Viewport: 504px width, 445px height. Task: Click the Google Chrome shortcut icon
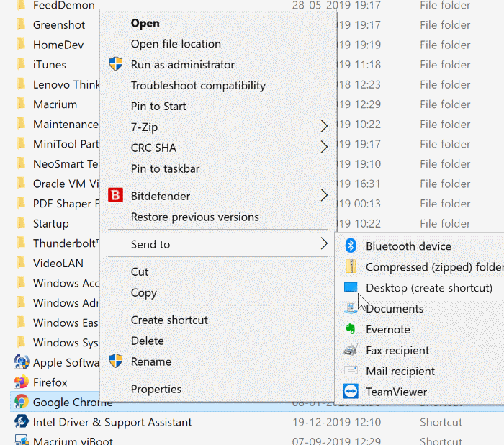click(x=21, y=403)
